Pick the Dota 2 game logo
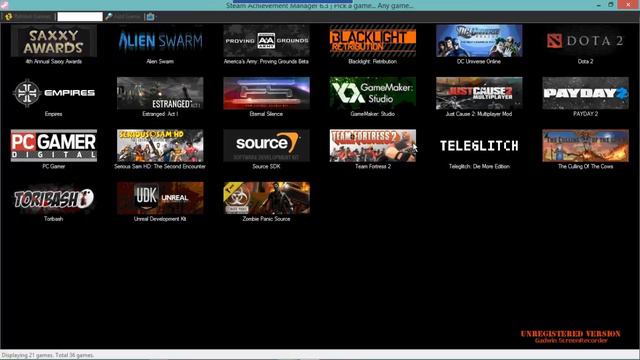Image resolution: width=640 pixels, height=360 pixels. pos(585,40)
